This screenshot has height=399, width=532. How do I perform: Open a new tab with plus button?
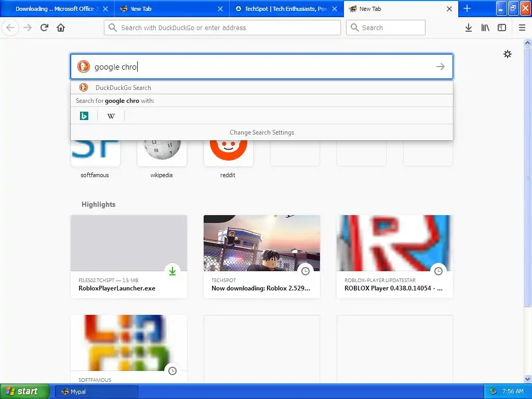click(x=467, y=8)
